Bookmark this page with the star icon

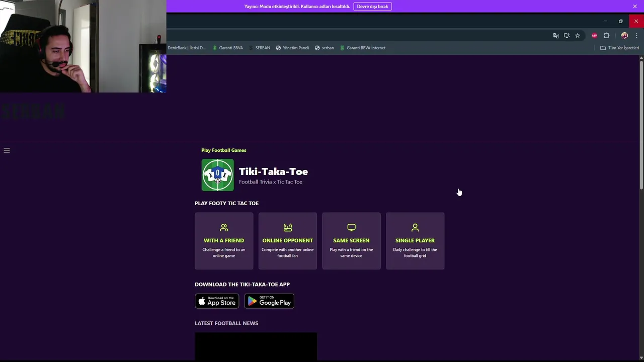tap(578, 36)
